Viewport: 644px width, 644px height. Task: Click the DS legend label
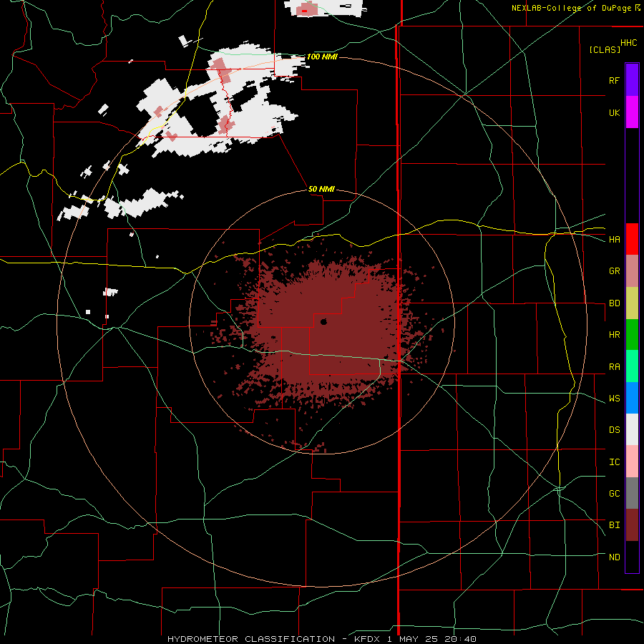[614, 430]
